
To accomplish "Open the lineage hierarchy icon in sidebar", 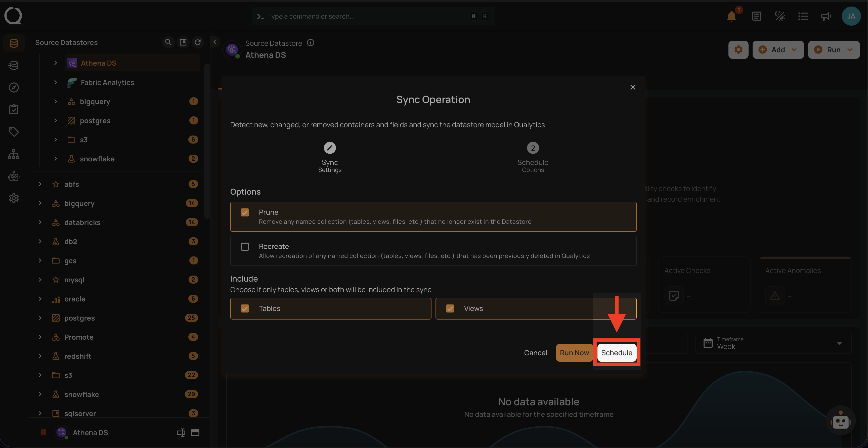I will 14,154.
